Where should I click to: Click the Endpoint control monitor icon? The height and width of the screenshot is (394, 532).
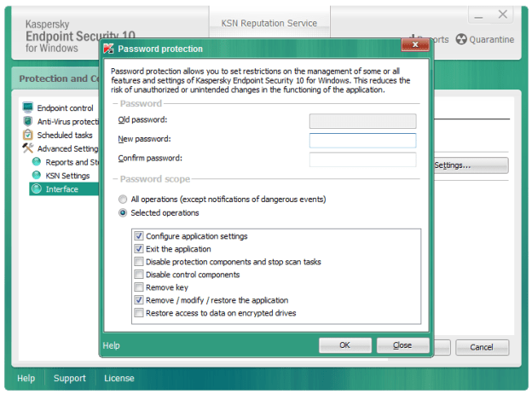(x=28, y=108)
